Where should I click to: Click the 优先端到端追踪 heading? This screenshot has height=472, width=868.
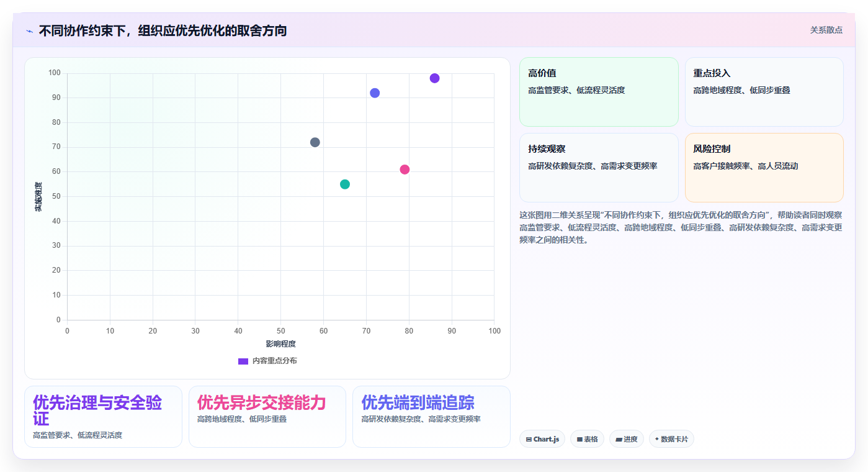418,402
